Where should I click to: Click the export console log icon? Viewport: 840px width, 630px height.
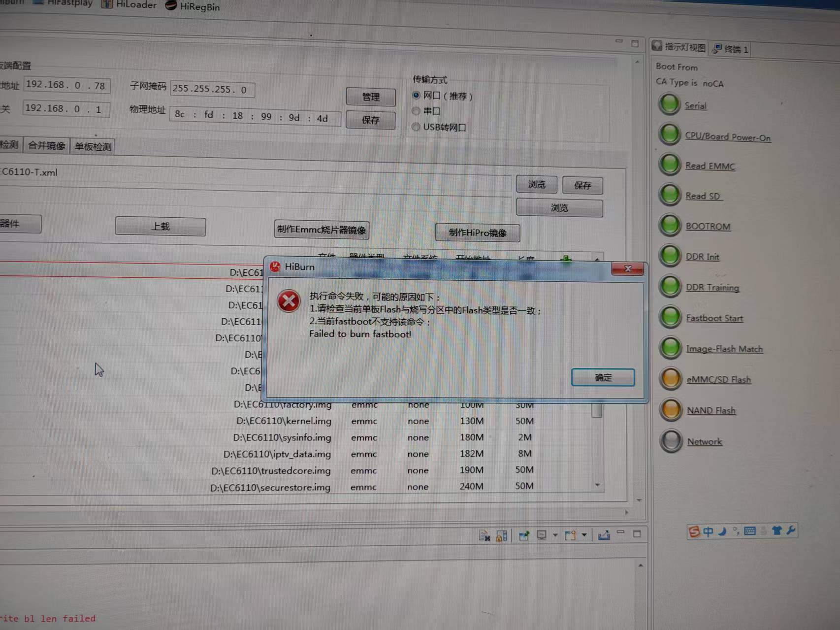pyautogui.click(x=604, y=534)
